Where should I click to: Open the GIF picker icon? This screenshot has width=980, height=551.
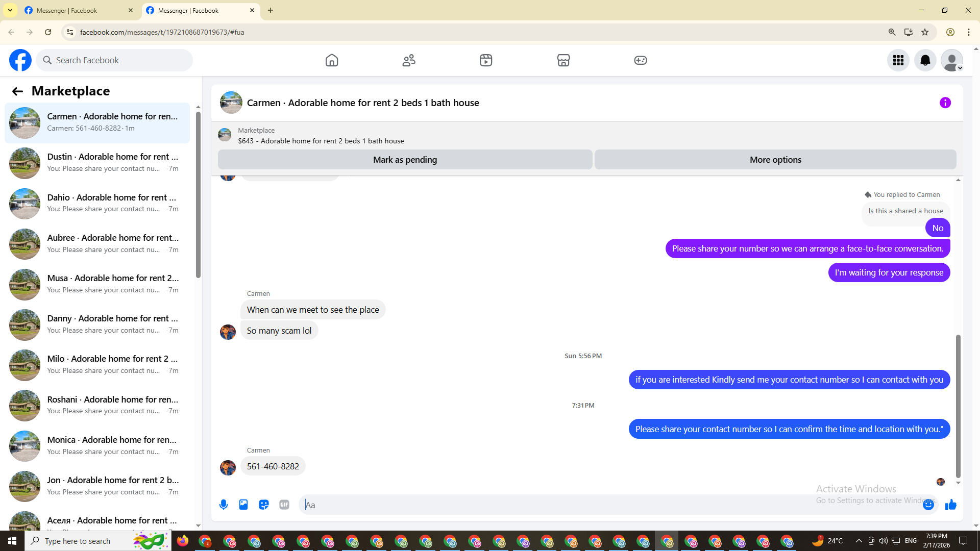(284, 505)
